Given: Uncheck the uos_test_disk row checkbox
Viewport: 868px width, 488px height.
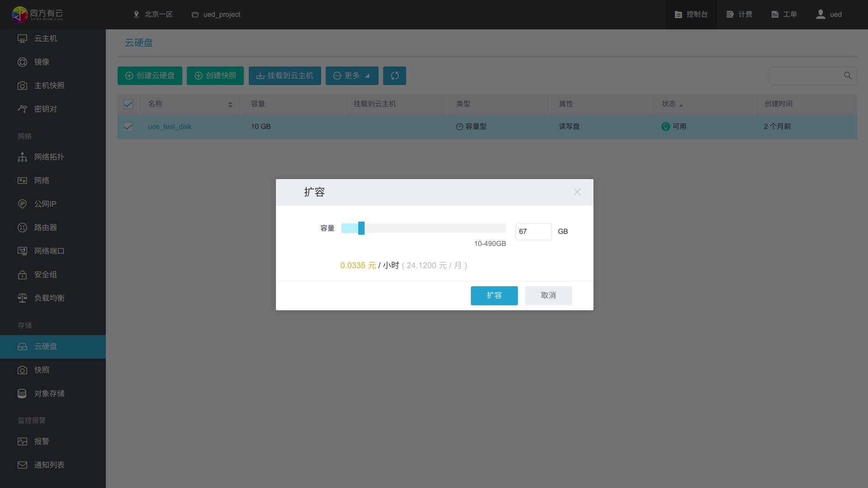Looking at the screenshot, I should coord(128,127).
